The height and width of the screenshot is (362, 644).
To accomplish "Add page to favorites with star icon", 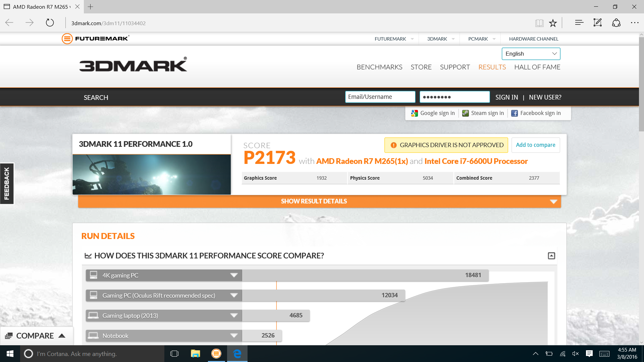I will click(553, 23).
